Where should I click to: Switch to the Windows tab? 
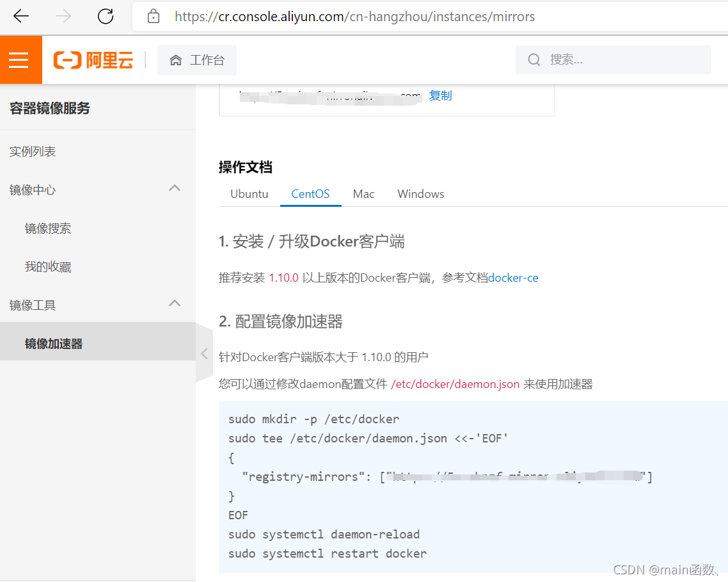[421, 194]
